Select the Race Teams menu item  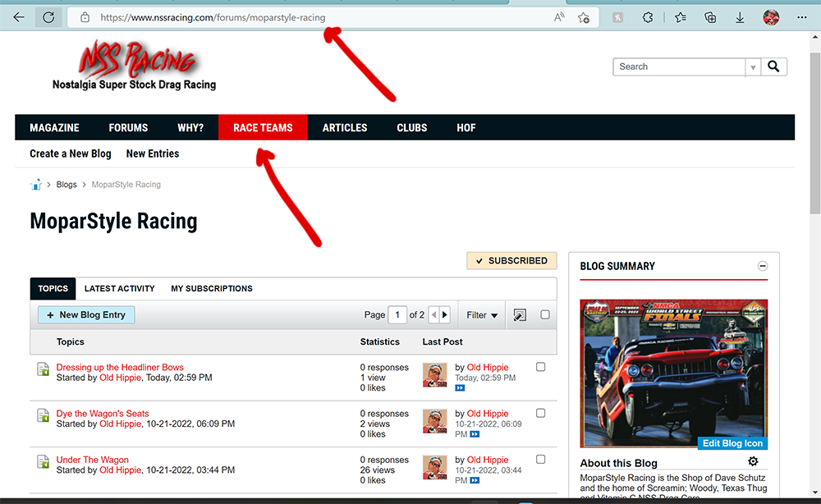point(263,128)
